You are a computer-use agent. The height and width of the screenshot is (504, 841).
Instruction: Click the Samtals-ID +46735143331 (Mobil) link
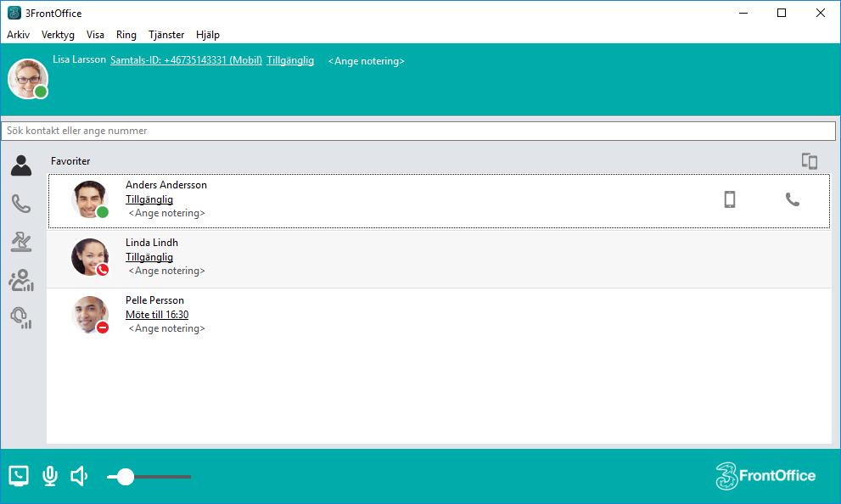(186, 60)
